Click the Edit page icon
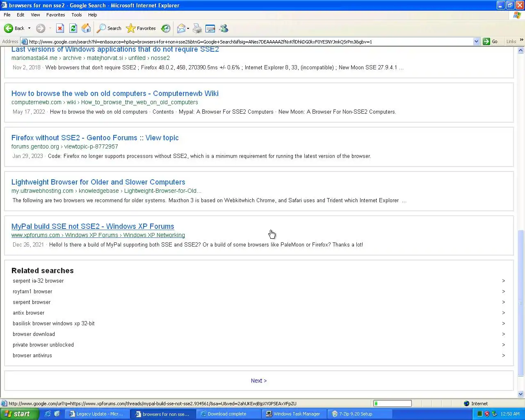This screenshot has width=525, height=420. tap(210, 28)
